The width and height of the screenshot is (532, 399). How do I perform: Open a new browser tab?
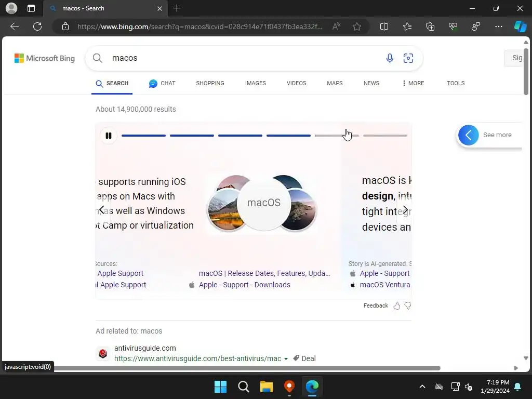coord(177,8)
